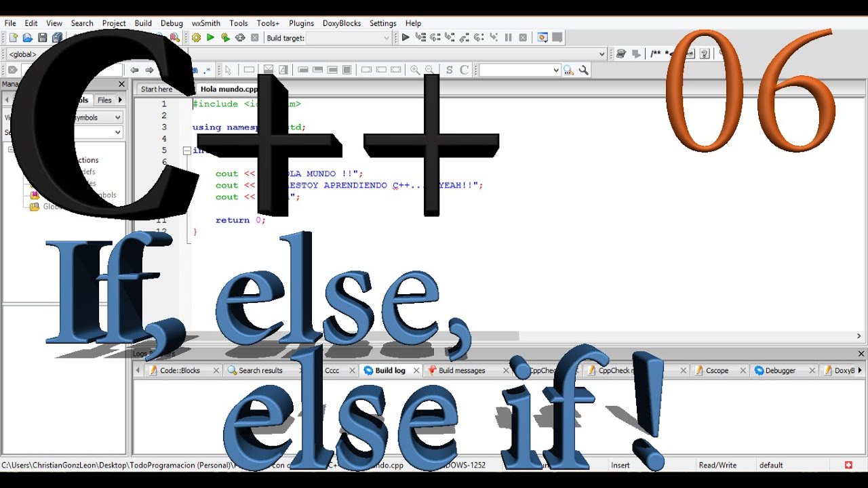This screenshot has width=868, height=488.
Task: Open the second Management panel dropdown
Action: (x=118, y=132)
